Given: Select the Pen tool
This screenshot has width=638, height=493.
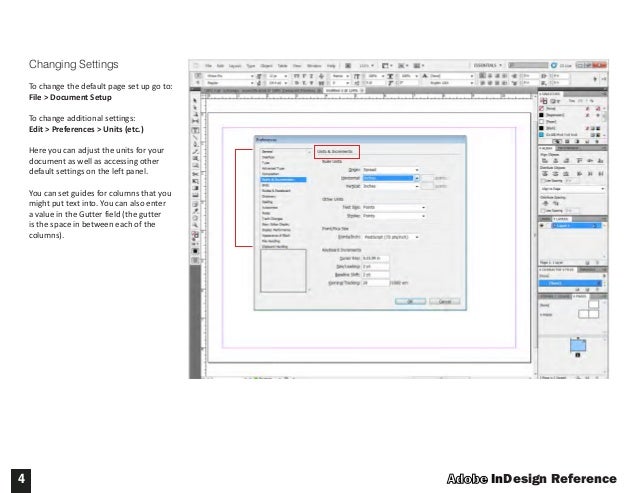Looking at the screenshot, I should click(x=195, y=144).
